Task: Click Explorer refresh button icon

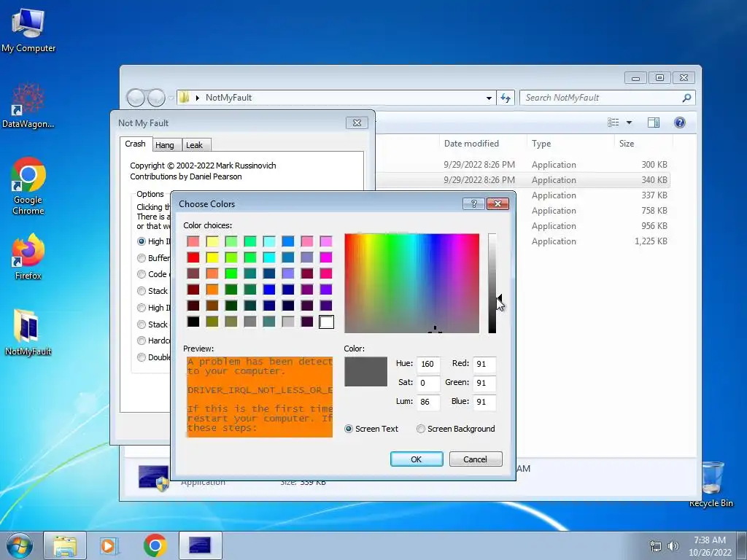Action: pos(506,98)
